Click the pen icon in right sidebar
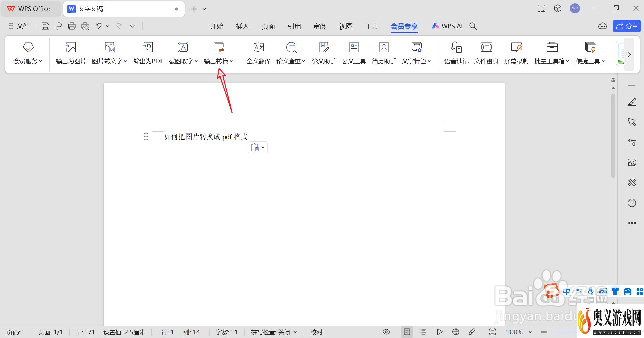Image resolution: width=644 pixels, height=338 pixels. tap(632, 102)
